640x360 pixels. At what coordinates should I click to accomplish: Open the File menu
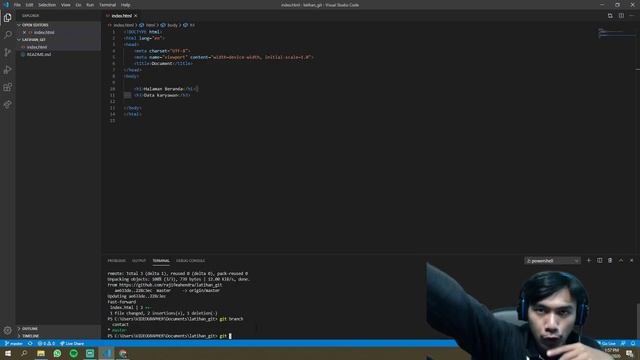(17, 5)
